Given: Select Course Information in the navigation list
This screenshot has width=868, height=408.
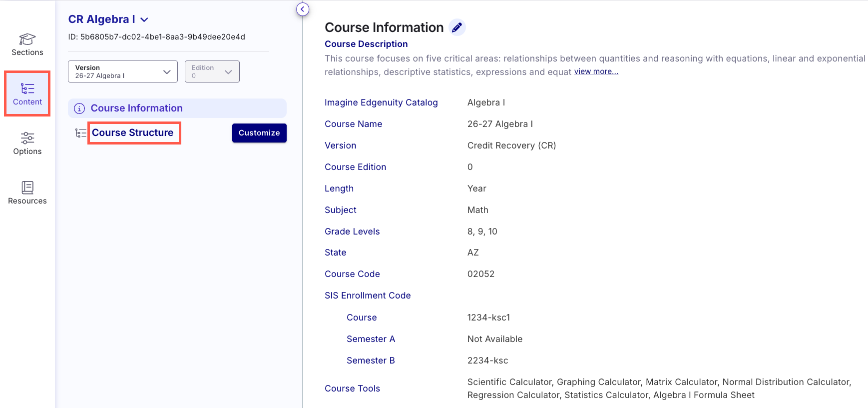Looking at the screenshot, I should 177,108.
